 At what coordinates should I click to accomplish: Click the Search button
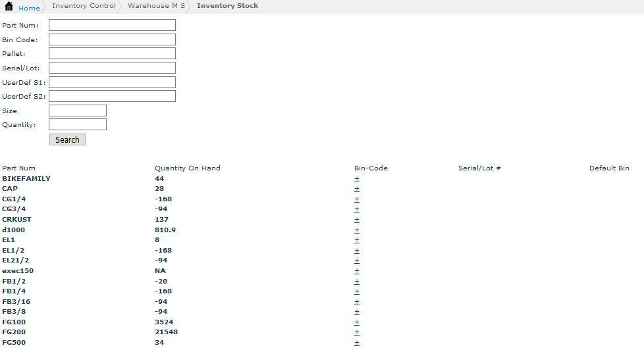click(x=67, y=139)
